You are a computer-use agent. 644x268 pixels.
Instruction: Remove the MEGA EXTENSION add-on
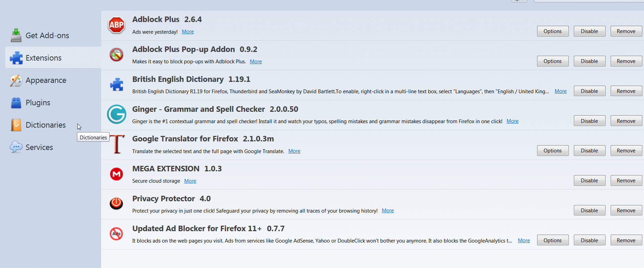(x=626, y=181)
